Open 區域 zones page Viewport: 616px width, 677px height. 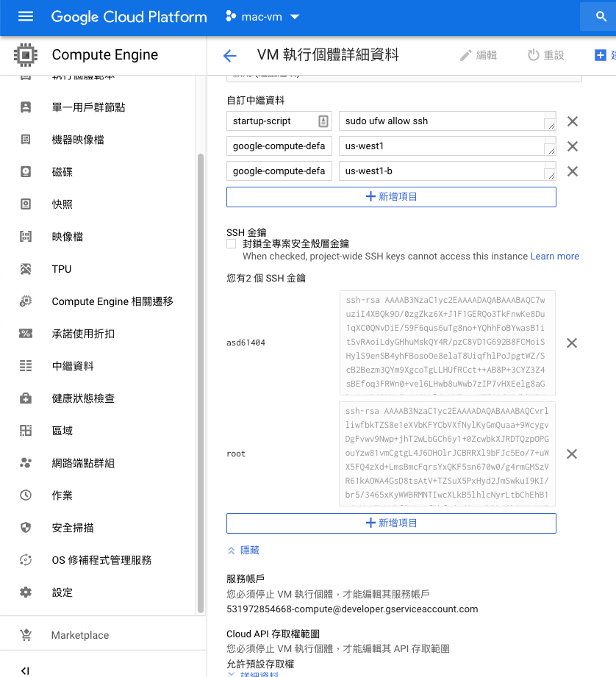(62, 431)
